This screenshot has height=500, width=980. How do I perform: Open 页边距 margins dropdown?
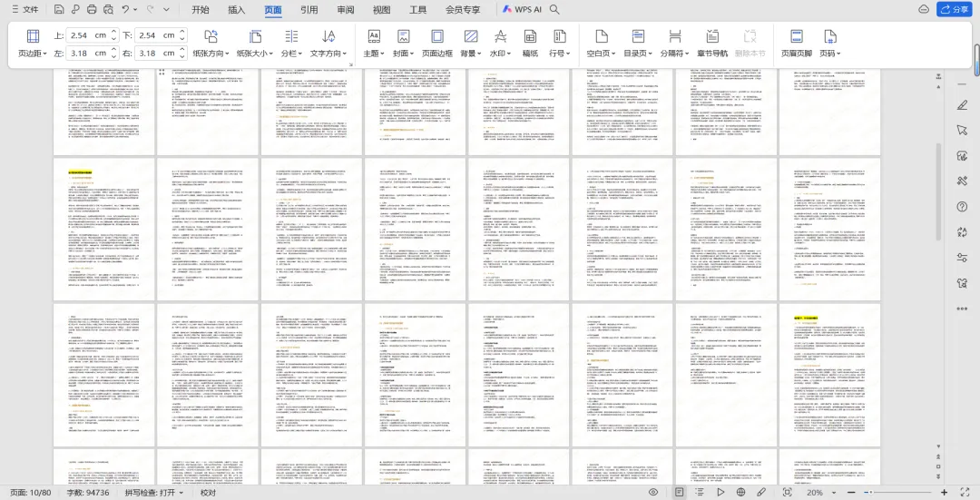[x=33, y=44]
